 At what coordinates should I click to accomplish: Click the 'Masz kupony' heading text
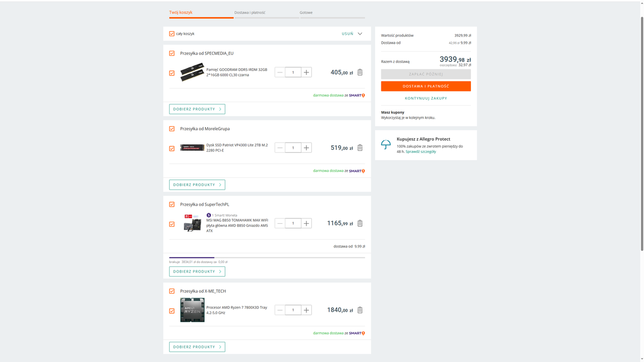pos(393,112)
